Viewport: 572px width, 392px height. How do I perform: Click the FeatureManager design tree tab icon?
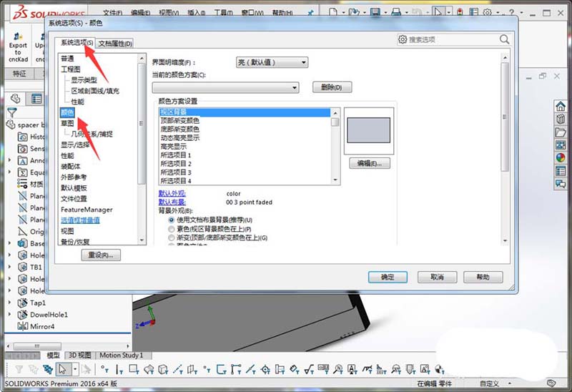point(15,99)
